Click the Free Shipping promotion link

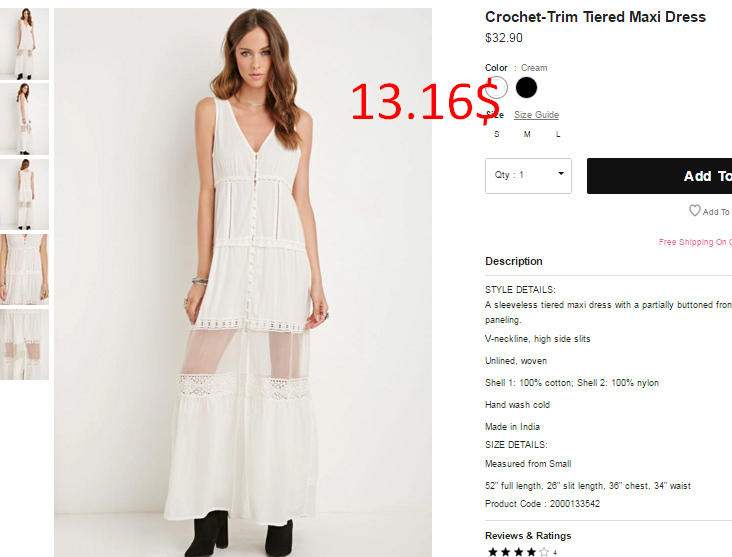695,242
